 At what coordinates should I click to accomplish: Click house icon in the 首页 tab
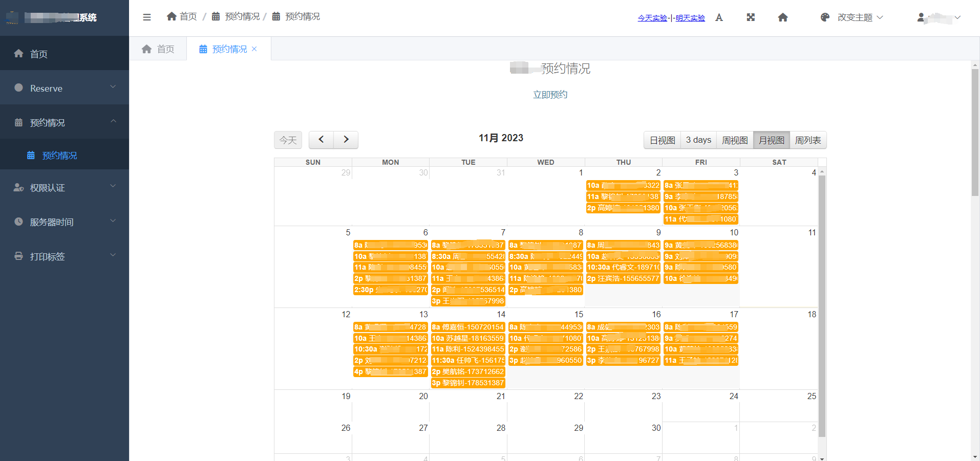pyautogui.click(x=147, y=49)
